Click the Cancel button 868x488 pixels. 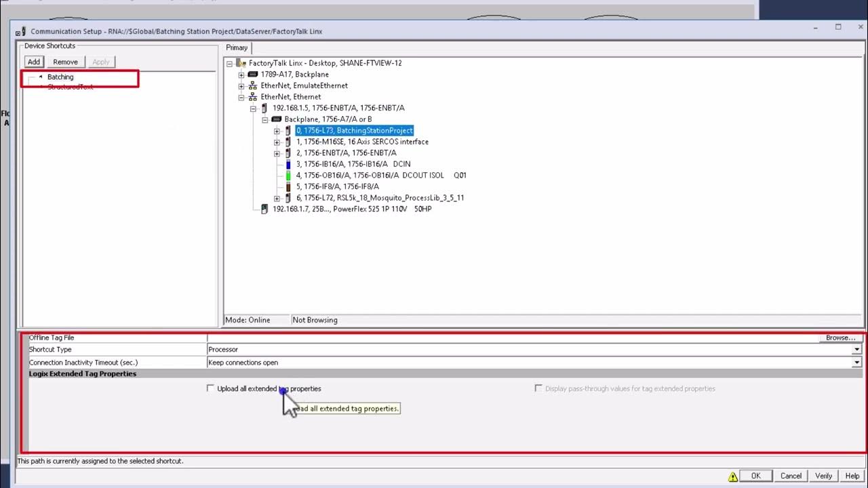click(x=791, y=476)
